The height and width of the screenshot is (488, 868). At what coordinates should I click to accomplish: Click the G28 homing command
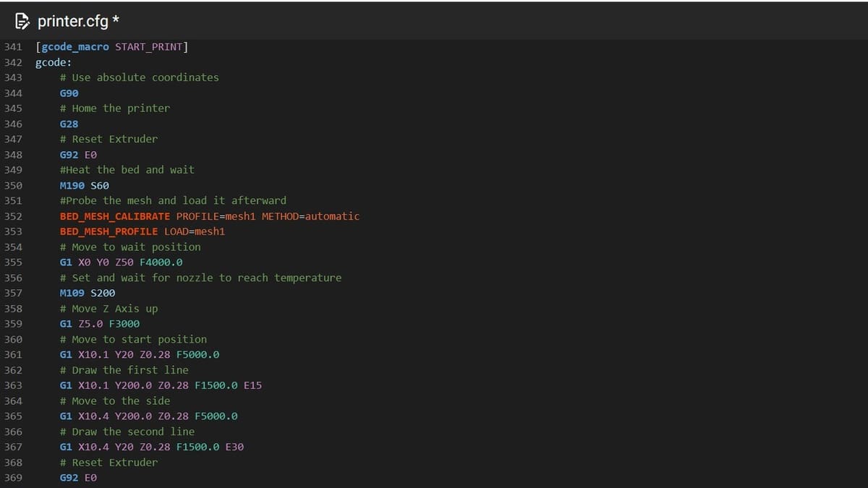point(69,124)
